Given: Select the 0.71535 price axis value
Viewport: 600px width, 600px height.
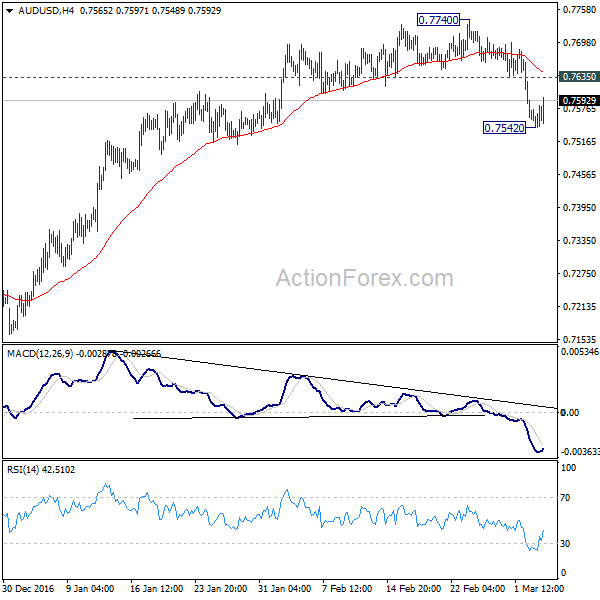Looking at the screenshot, I should [579, 339].
